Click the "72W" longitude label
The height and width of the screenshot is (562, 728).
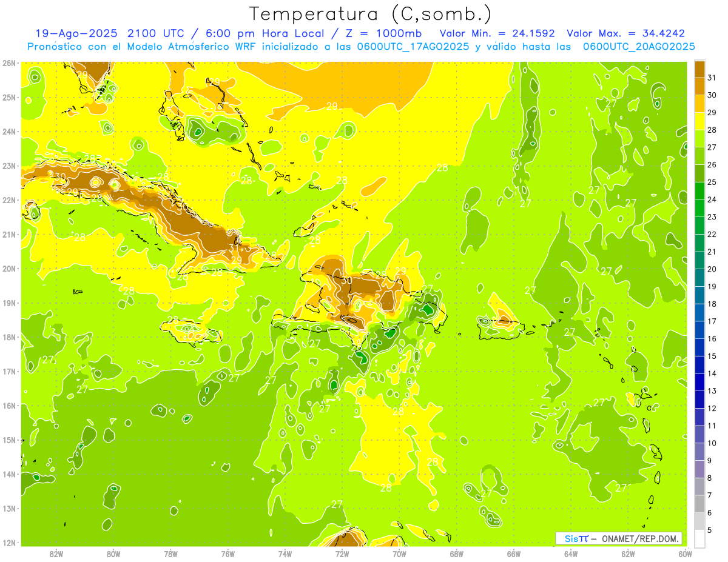tap(342, 554)
